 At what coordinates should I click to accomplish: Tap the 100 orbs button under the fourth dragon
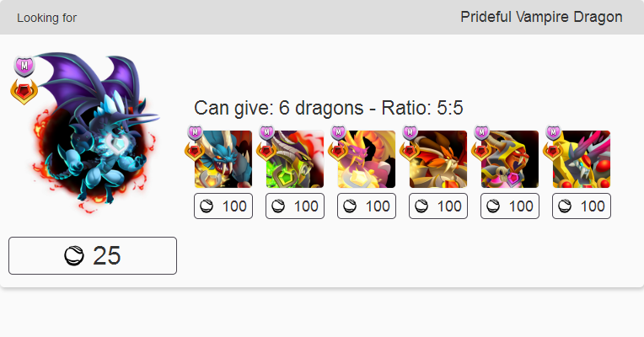pos(438,206)
